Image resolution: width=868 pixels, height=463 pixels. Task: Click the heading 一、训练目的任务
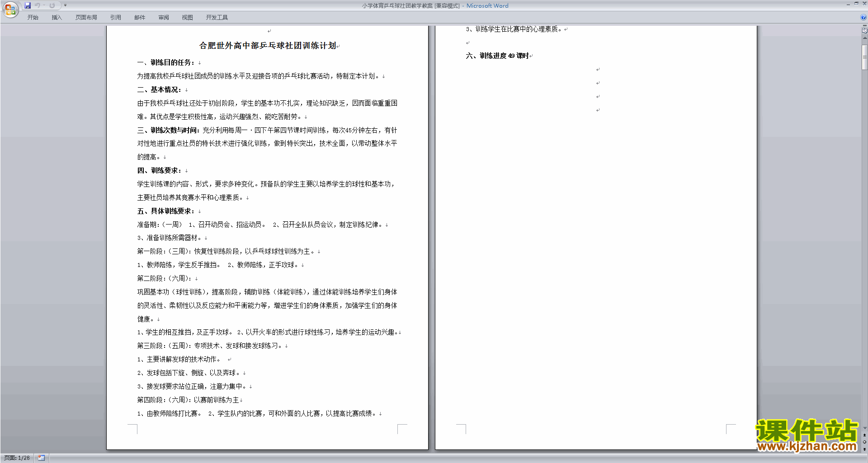pyautogui.click(x=166, y=62)
